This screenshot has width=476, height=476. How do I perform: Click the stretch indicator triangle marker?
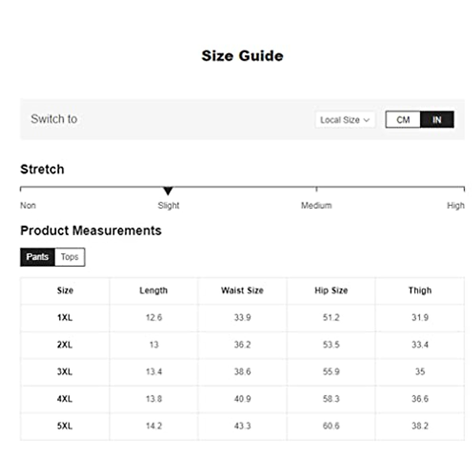(x=168, y=191)
